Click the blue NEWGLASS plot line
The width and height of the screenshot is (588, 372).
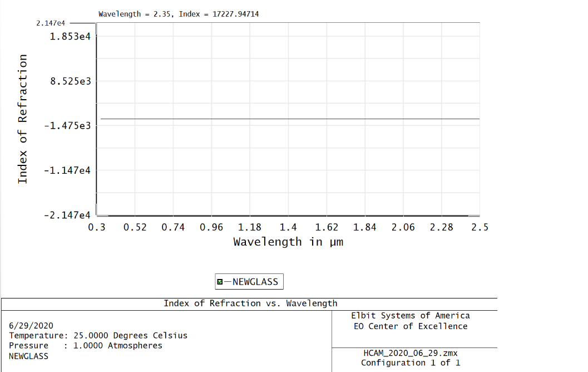pyautogui.click(x=289, y=119)
